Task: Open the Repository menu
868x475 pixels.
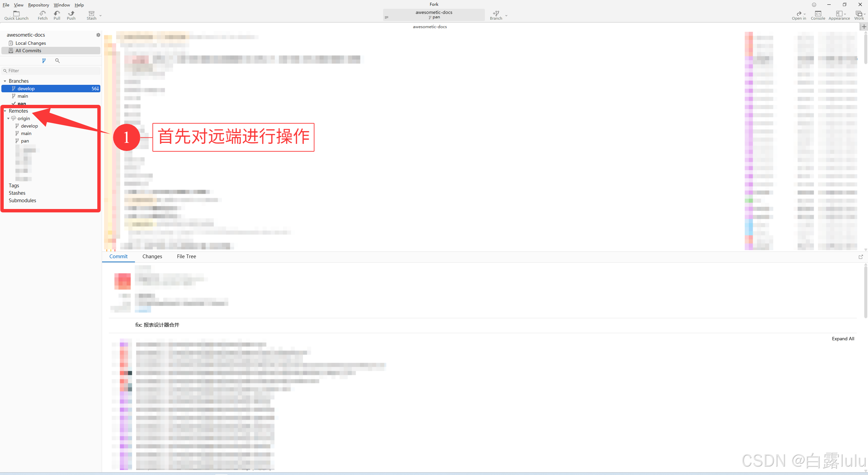Action: pos(38,5)
